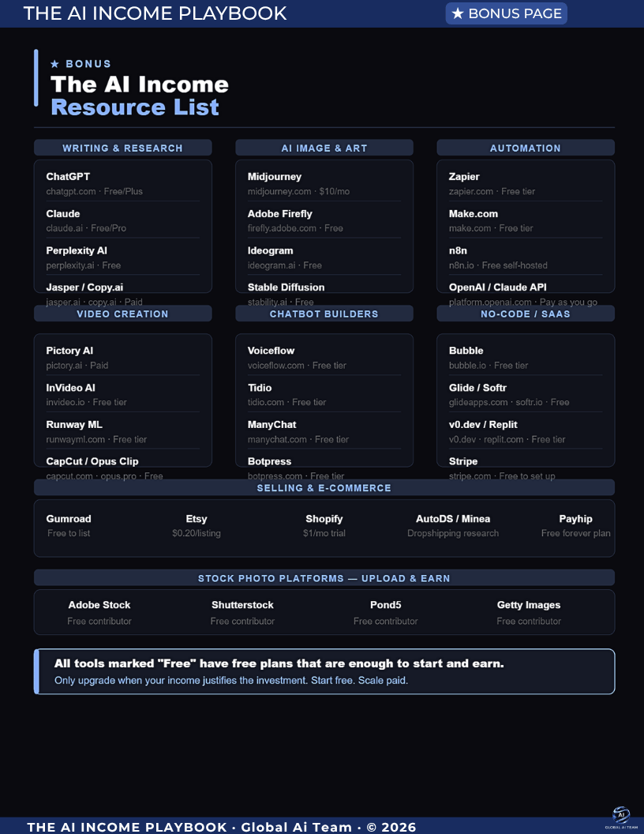Click the OpenAI / Claude API entry
The height and width of the screenshot is (834, 644).
pyautogui.click(x=498, y=287)
